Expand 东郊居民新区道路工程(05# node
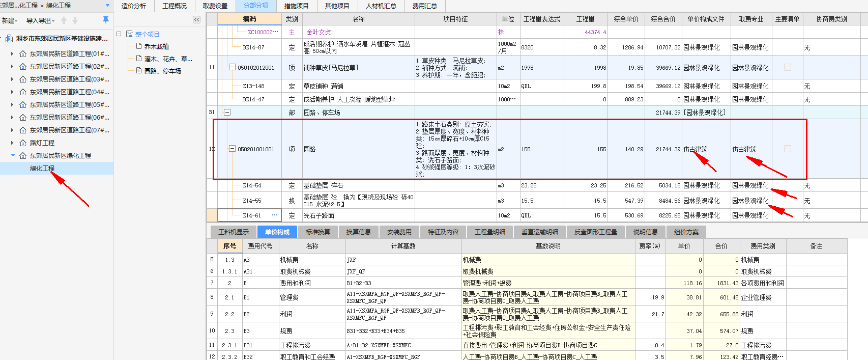This screenshot has height=360, width=868. click(x=12, y=104)
